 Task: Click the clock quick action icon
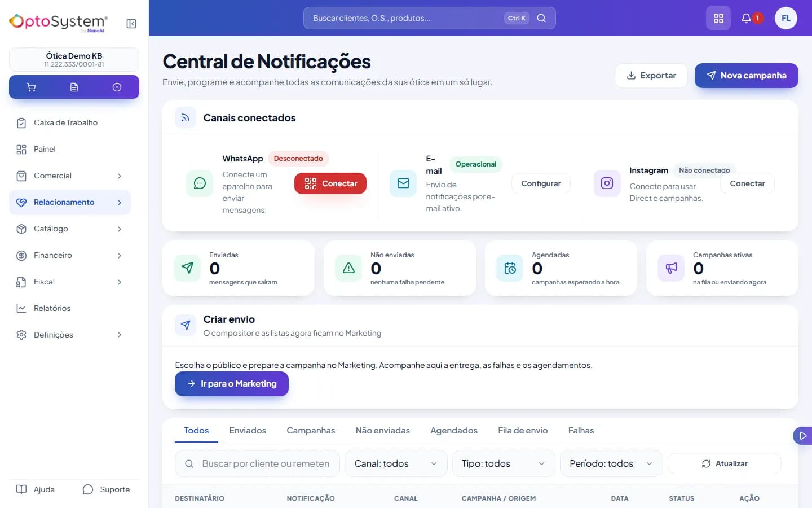[117, 87]
